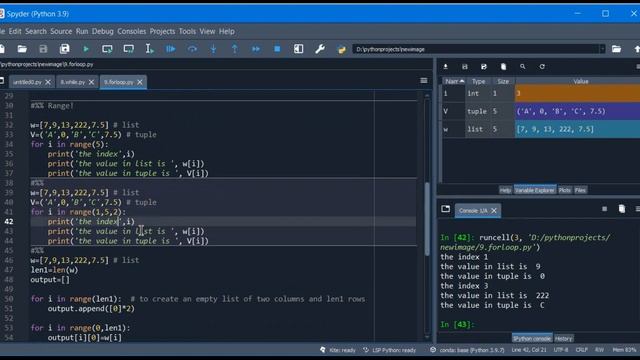Open the Tools menu

coord(187,31)
